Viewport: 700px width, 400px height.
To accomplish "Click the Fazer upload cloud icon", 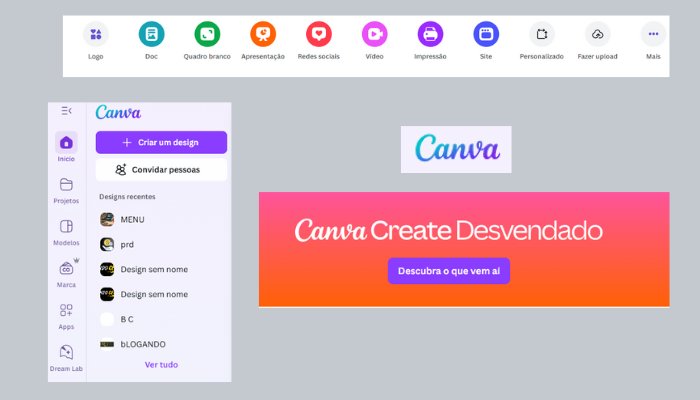I will tap(597, 34).
